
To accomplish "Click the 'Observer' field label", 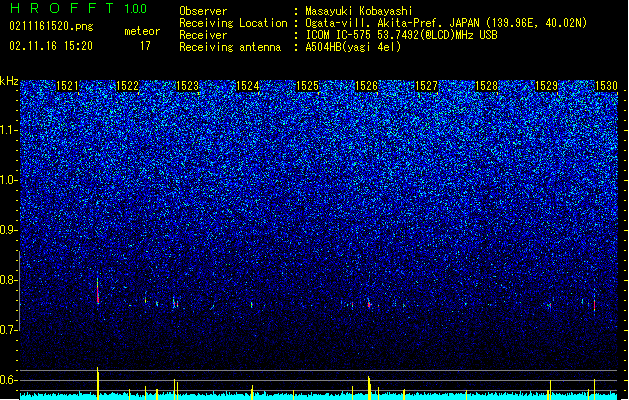I will coord(203,11).
